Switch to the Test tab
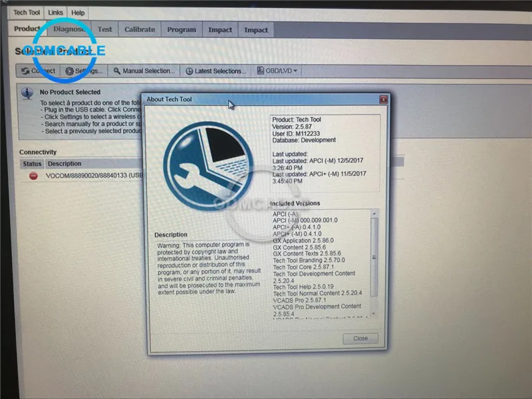 (105, 29)
